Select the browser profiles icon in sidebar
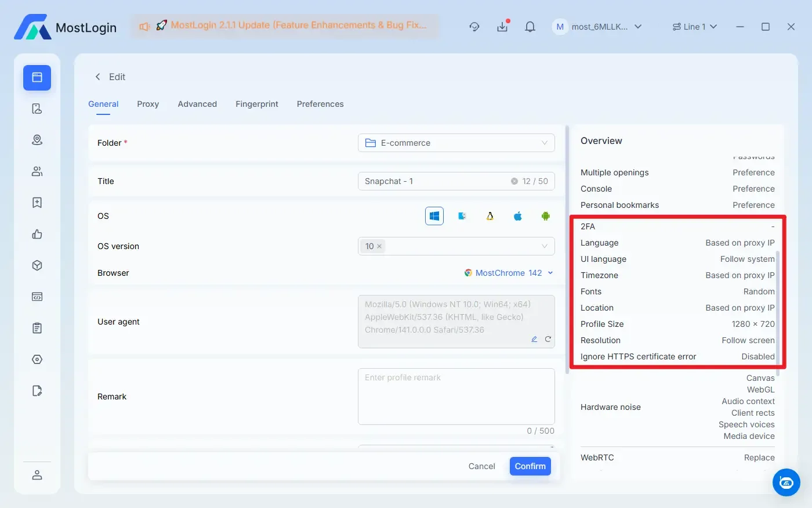812x508 pixels. pos(37,77)
